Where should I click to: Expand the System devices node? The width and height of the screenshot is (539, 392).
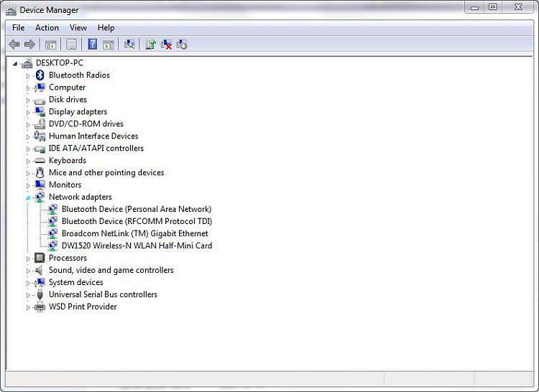coord(28,283)
